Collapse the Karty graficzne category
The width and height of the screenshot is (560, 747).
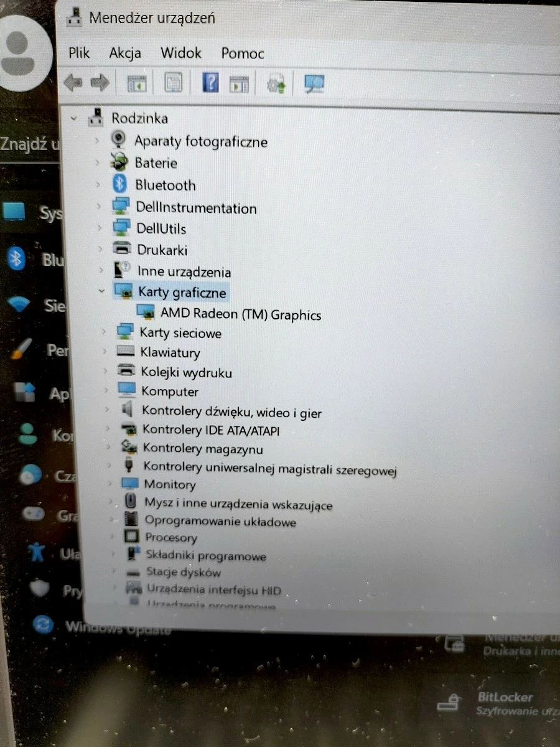(101, 291)
